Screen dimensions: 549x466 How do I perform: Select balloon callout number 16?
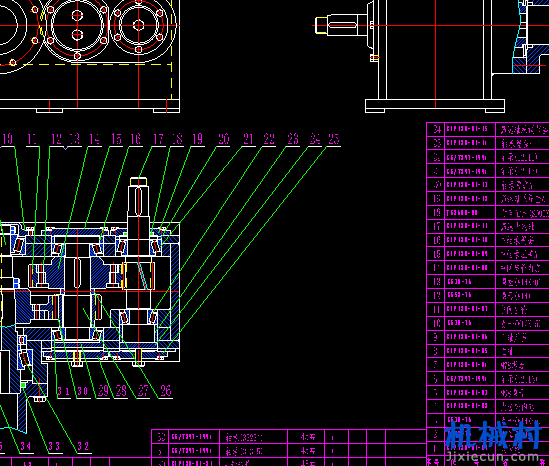pos(136,139)
